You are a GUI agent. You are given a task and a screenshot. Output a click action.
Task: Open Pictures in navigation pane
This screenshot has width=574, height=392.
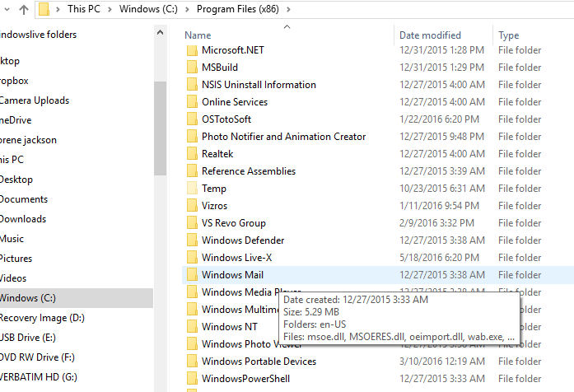pyautogui.click(x=16, y=259)
